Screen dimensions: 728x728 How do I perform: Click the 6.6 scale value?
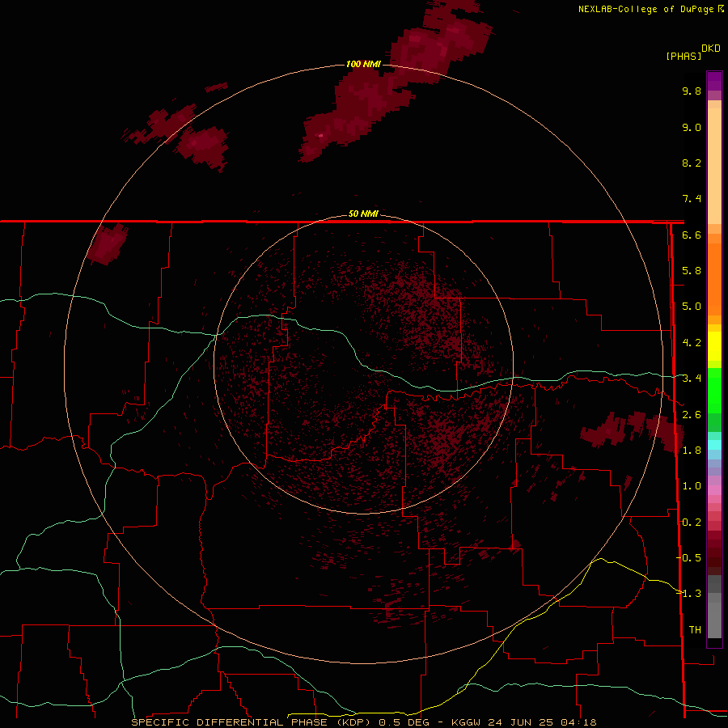point(692,235)
